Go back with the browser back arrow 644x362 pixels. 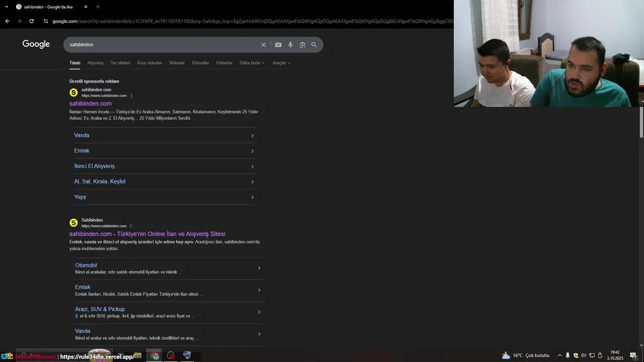(x=7, y=21)
